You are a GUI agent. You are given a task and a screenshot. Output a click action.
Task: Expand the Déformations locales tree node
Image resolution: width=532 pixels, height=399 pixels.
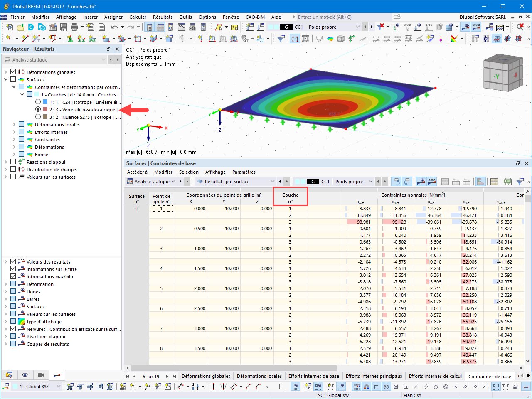point(14,125)
